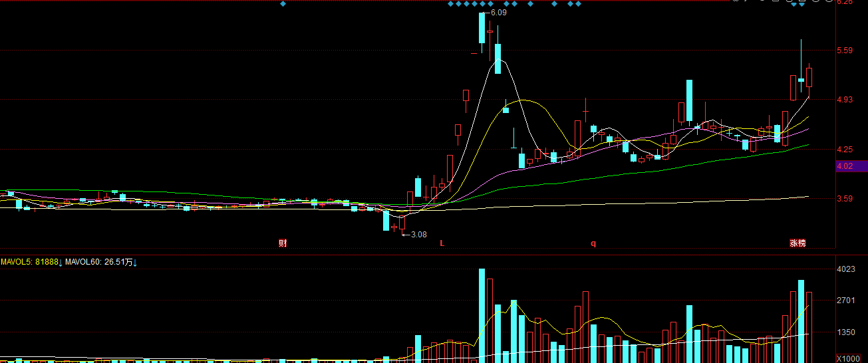Click the 1350 volume axis label
Screen dimensions: 868x363
coord(845,332)
